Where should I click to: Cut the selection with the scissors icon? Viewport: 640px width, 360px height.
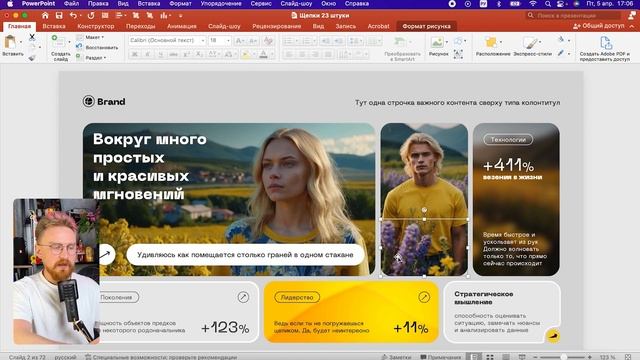[x=32, y=37]
